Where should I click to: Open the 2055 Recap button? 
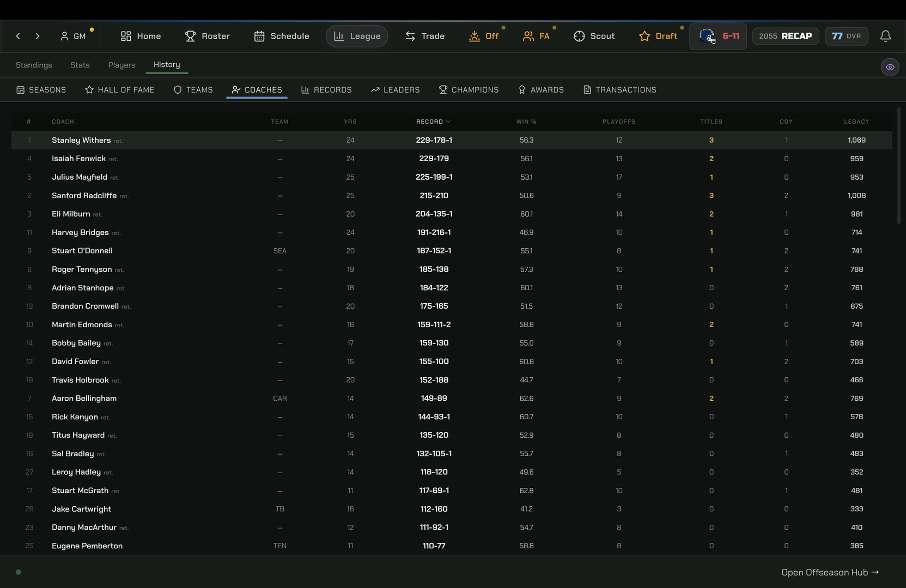(x=785, y=36)
